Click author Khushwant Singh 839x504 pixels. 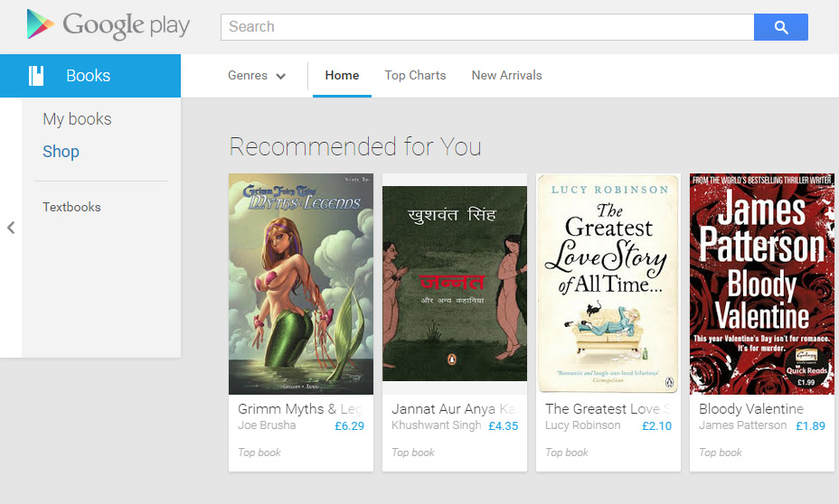pos(436,425)
